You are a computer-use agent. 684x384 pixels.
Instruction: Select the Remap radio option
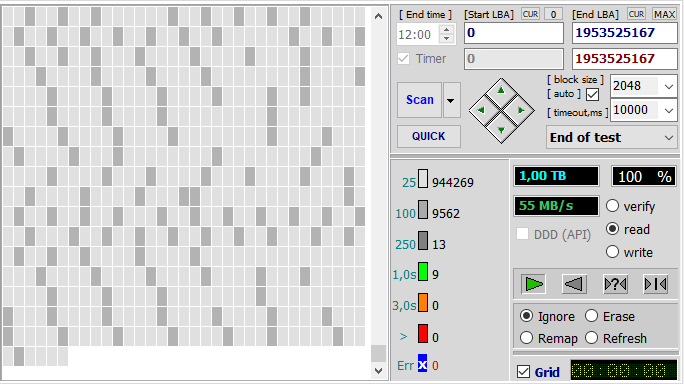527,338
